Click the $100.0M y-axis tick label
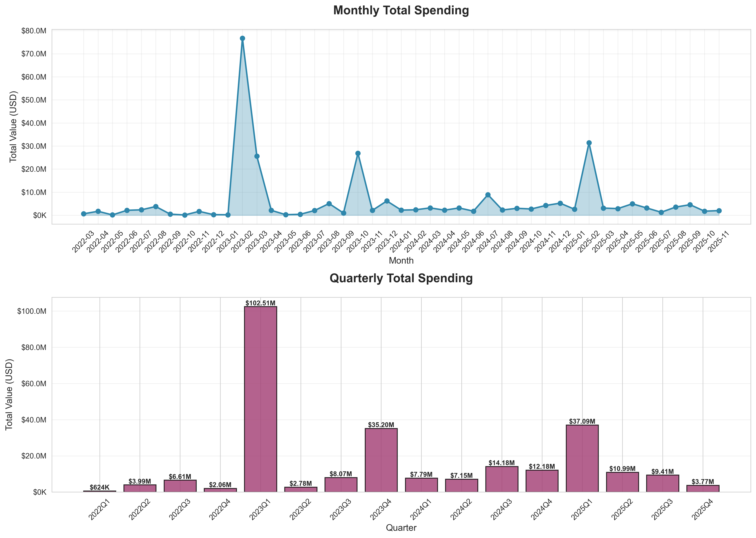Screen dimensions: 756x538 tap(32, 311)
